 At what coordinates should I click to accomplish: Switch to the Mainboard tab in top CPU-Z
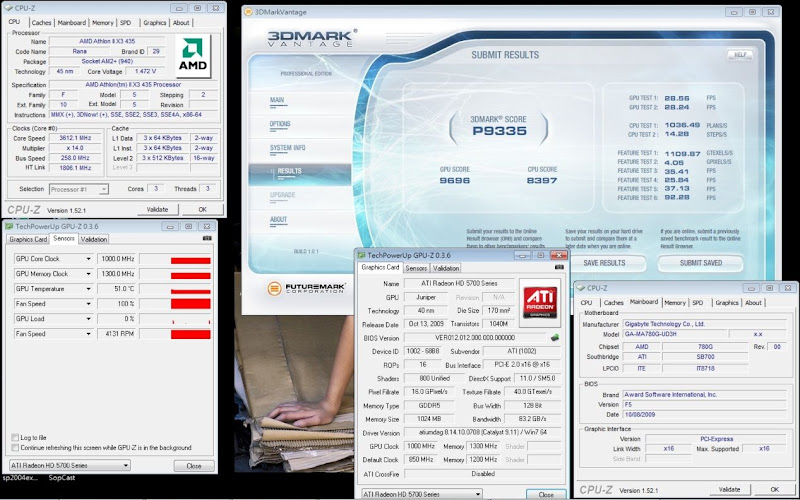point(71,22)
